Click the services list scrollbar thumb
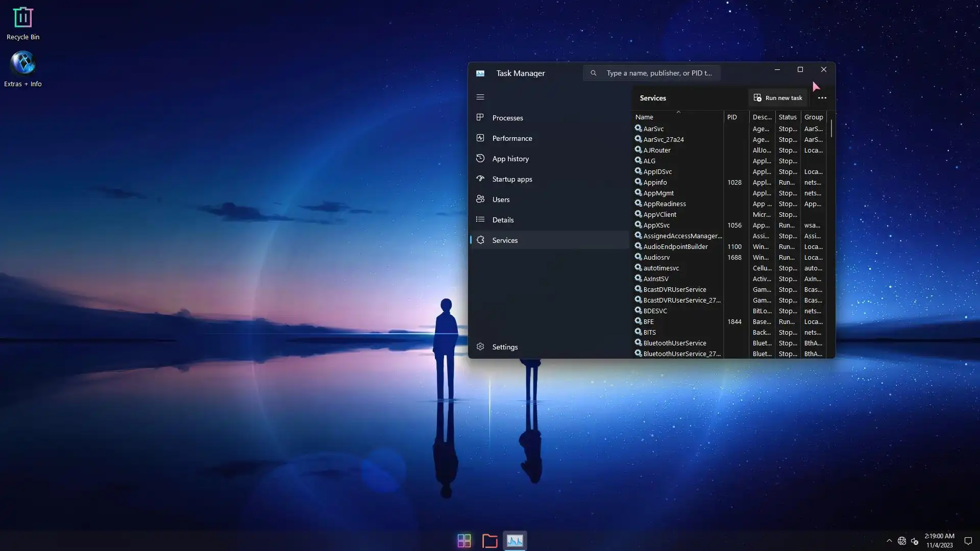980x551 pixels. tap(831, 128)
